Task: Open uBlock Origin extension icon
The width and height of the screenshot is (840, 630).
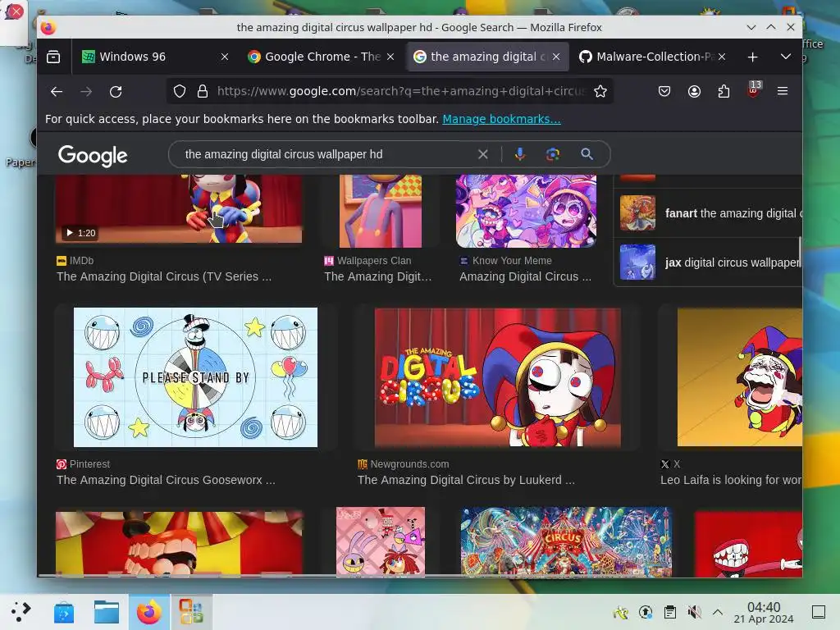Action: point(753,90)
